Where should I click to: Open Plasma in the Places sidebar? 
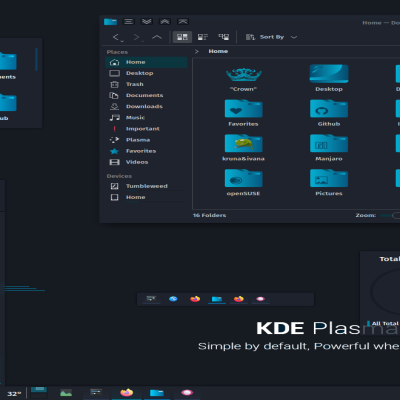coord(146,140)
